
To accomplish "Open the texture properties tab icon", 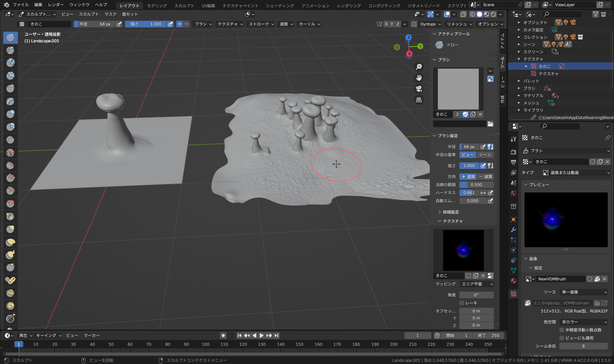I will pos(513,294).
